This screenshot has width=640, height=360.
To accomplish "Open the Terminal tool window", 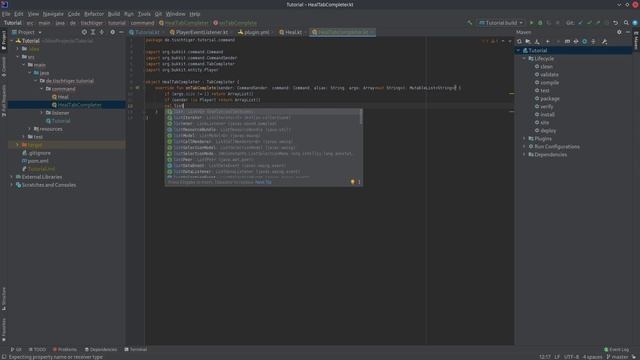I will 136,349.
